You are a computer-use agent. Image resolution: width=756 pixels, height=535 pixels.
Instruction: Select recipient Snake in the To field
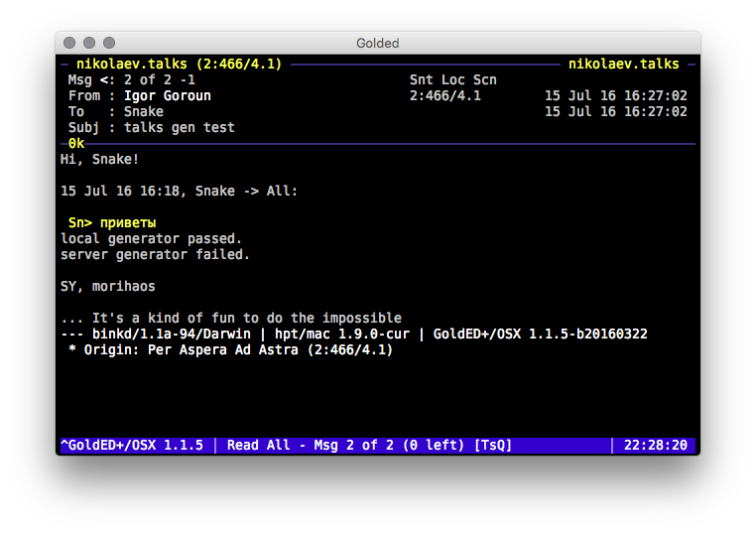point(143,112)
